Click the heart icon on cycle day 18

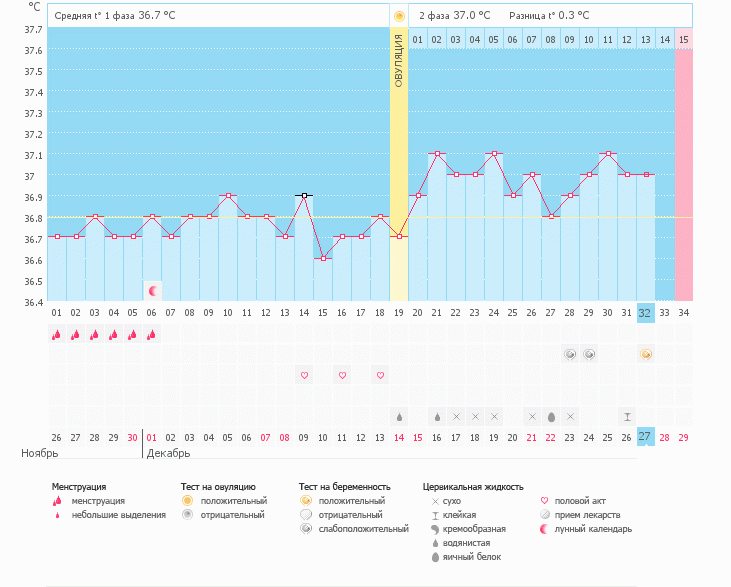point(380,375)
